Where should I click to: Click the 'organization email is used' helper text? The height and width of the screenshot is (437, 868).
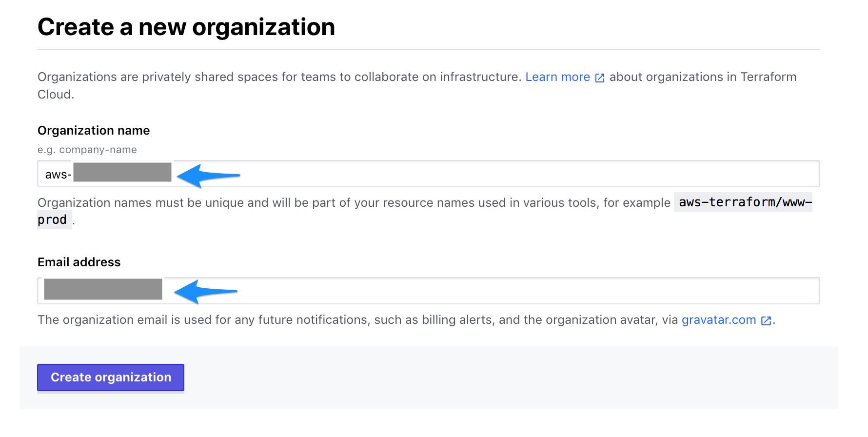coord(357,320)
